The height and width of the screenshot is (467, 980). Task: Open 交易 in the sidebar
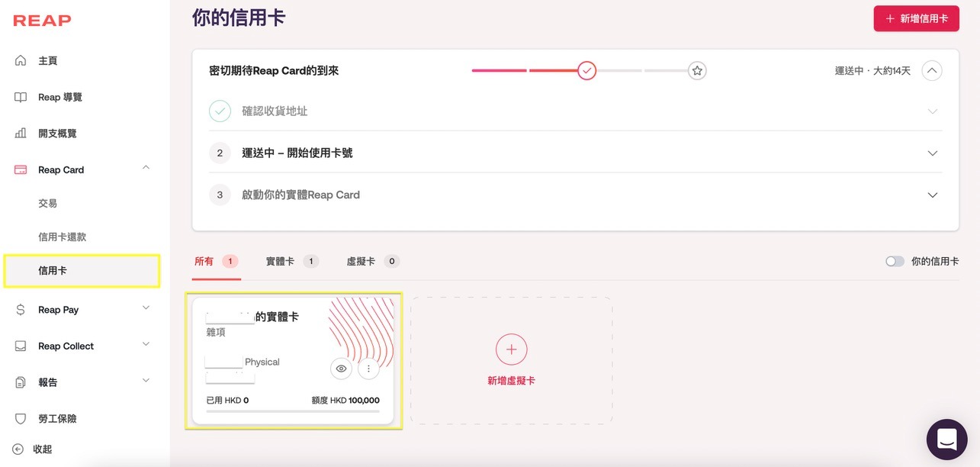pyautogui.click(x=48, y=204)
